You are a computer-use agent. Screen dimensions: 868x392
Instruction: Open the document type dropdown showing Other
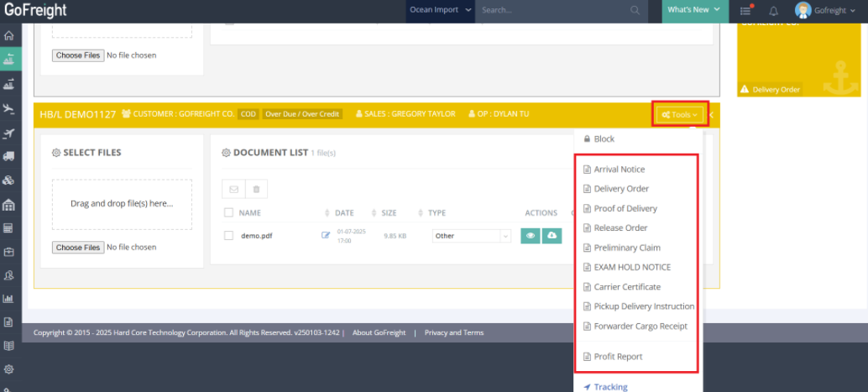tap(471, 236)
